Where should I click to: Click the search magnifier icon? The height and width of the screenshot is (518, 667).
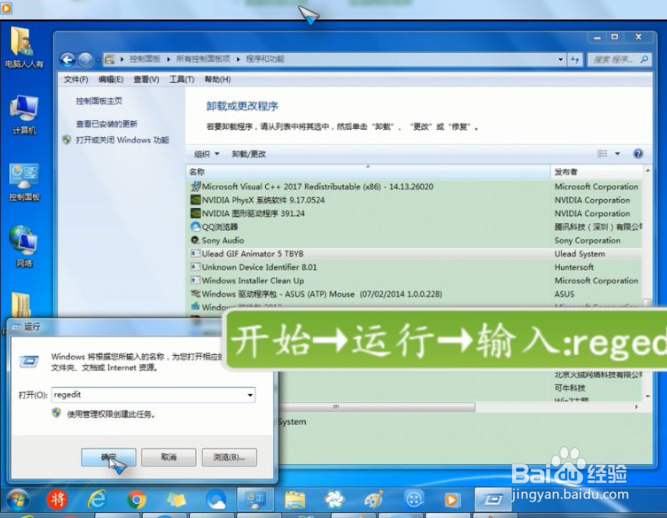point(644,60)
